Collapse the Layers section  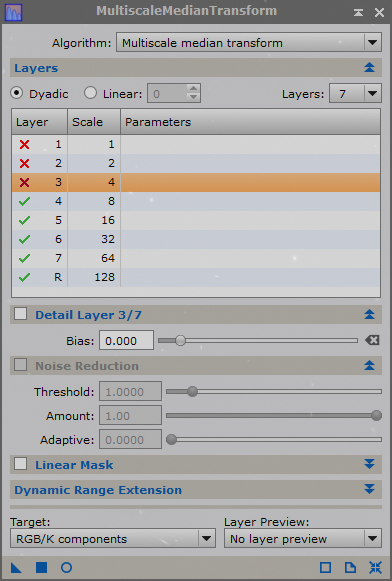click(369, 68)
